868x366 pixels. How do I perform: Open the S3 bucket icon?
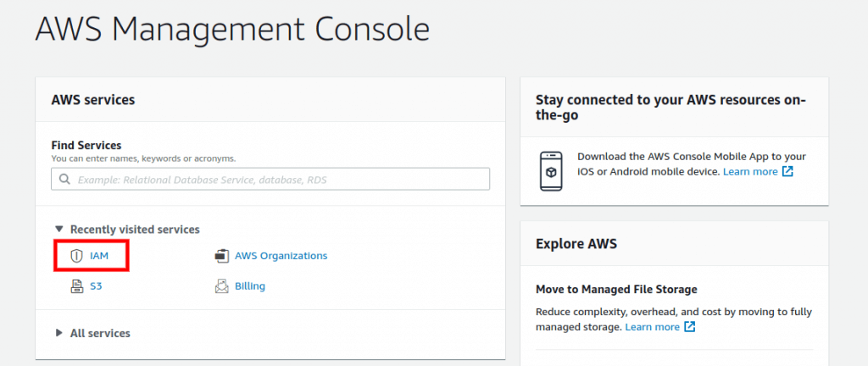click(x=76, y=286)
